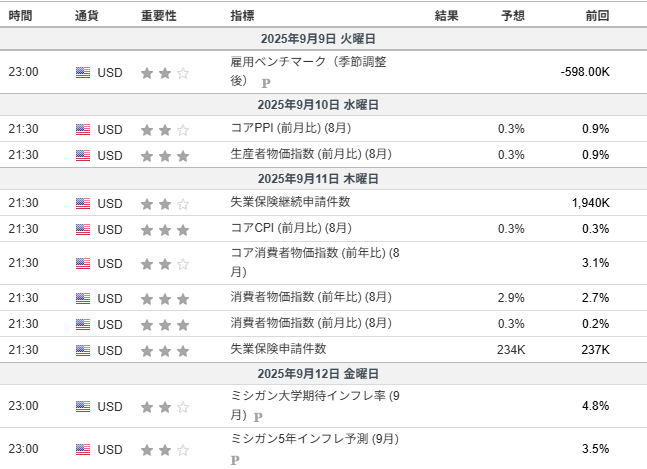Click the importance stars for コアCPI (前月比)
This screenshot has height=469, width=647.
coord(165,230)
